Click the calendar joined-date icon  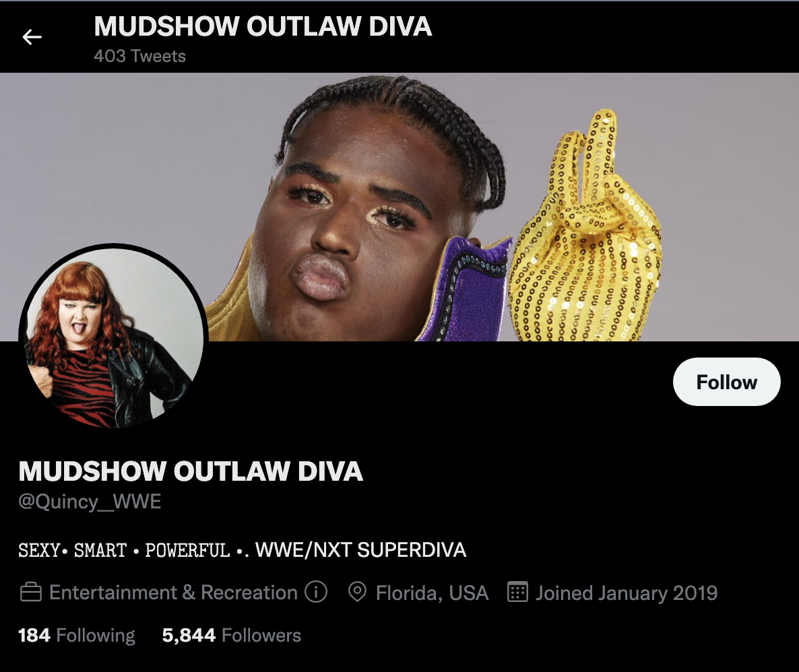tap(517, 592)
